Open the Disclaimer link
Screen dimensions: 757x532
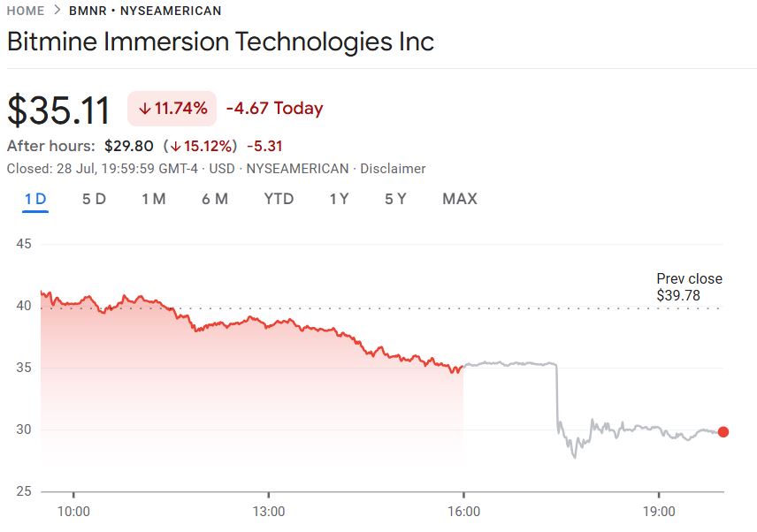click(x=393, y=168)
